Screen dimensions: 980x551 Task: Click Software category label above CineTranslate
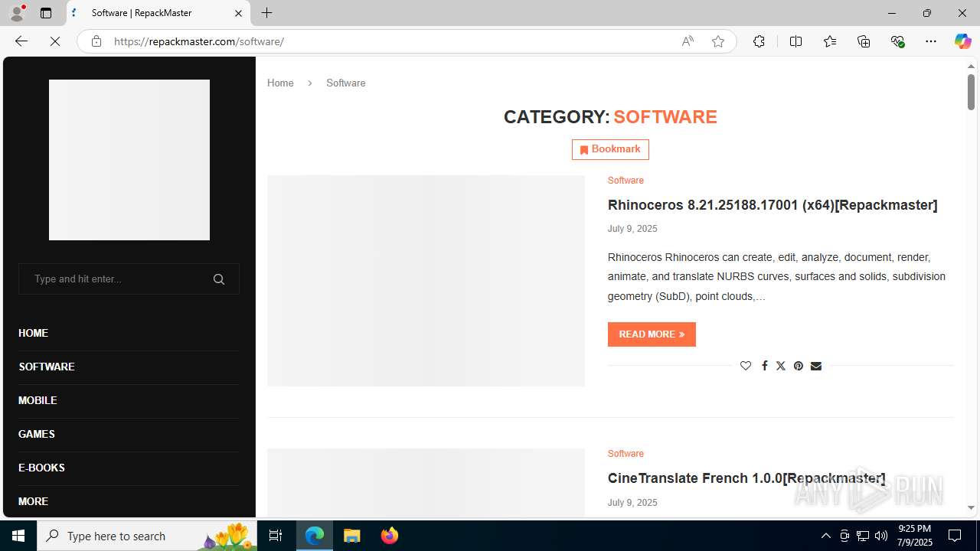pos(626,454)
